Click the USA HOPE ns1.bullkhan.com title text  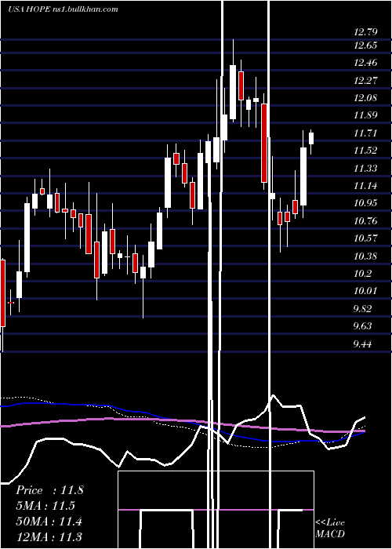point(63,9)
